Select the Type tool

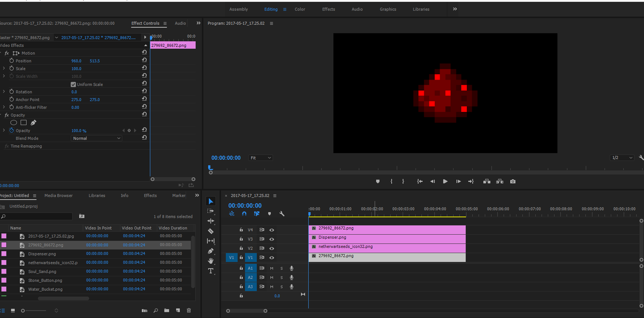(x=211, y=271)
